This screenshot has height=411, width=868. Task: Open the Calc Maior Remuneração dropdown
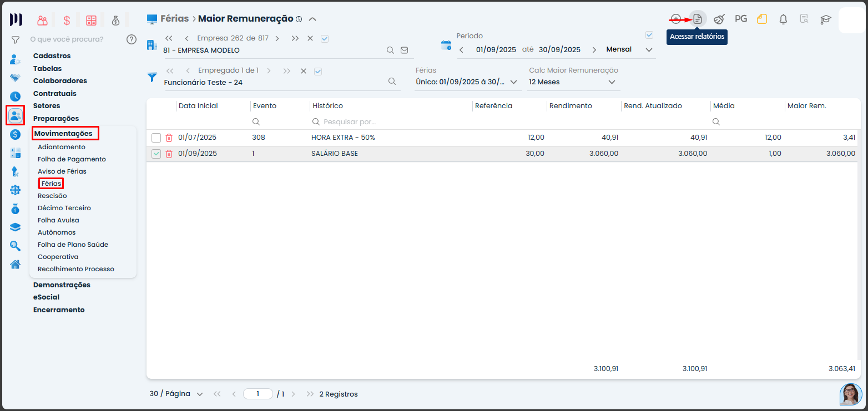coord(612,82)
